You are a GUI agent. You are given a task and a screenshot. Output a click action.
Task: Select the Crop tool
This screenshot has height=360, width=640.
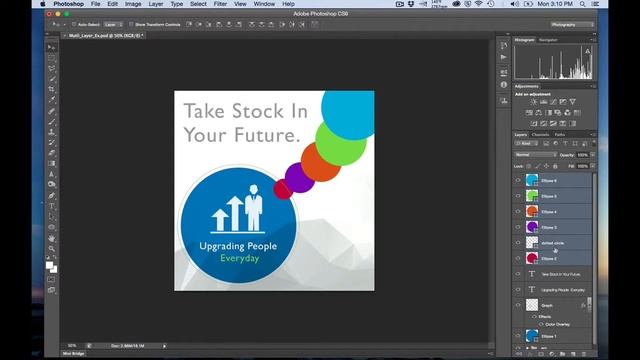click(x=51, y=89)
